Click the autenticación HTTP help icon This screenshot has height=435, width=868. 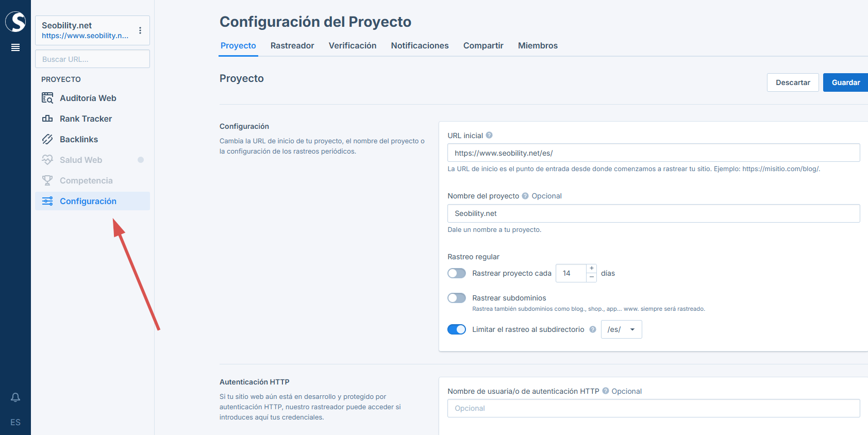[x=606, y=391]
